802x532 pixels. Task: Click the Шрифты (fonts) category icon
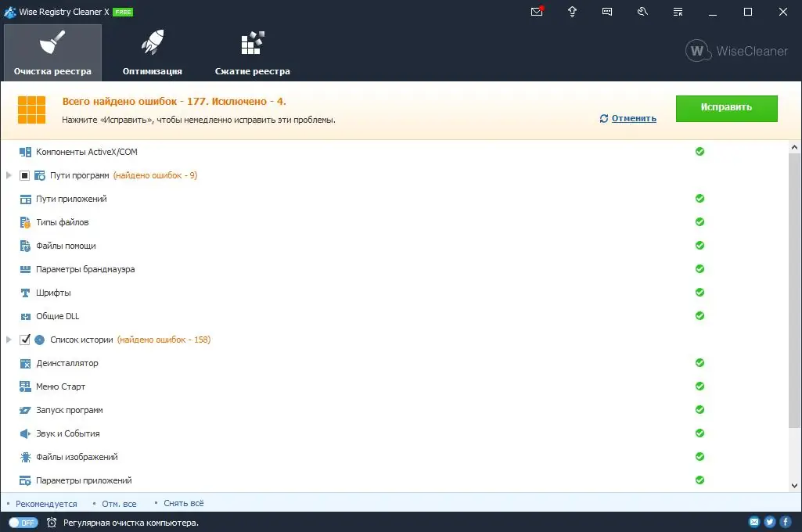[23, 293]
